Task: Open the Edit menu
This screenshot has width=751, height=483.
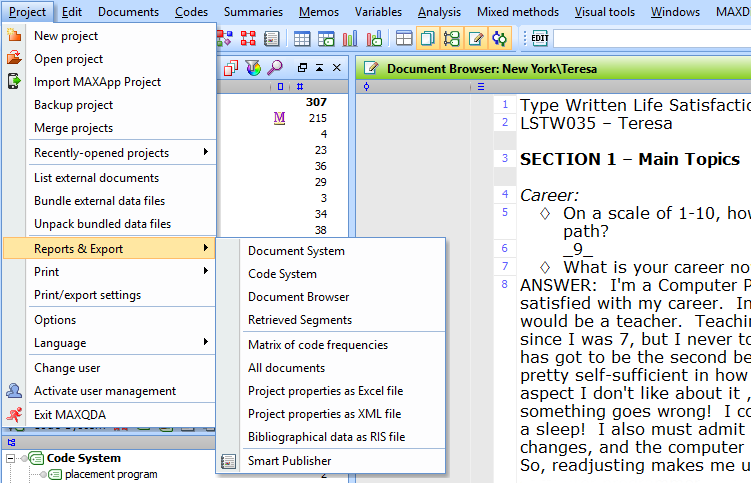Action: coord(72,12)
